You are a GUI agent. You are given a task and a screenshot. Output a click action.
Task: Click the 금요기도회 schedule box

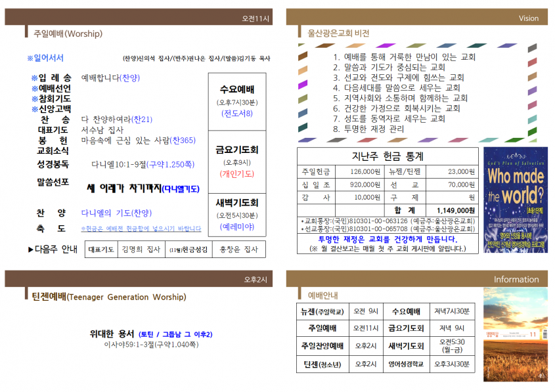(x=237, y=162)
